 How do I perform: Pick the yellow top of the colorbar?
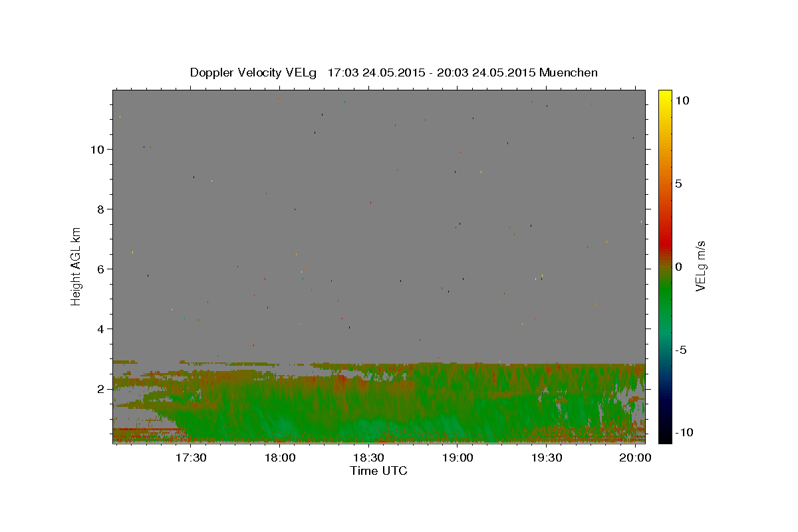665,94
